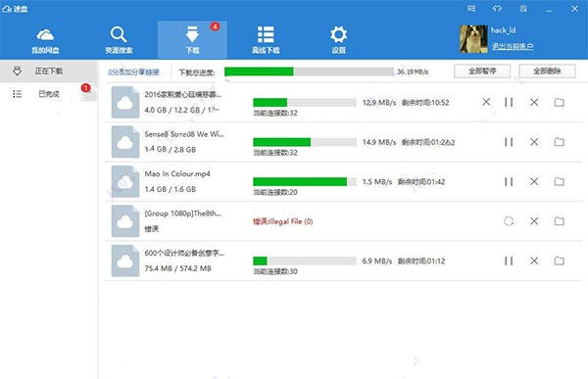Delete the Mao In Colour.mp4 download
588x379 pixels.
coord(534,182)
